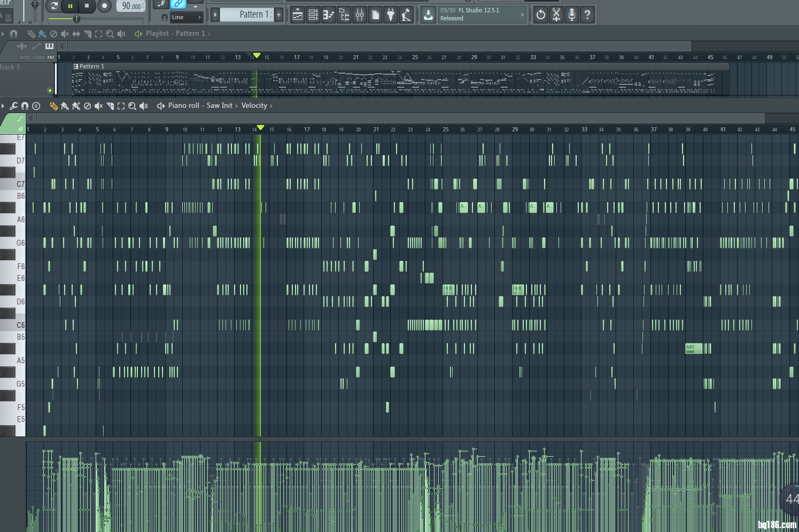
Task: Arm the record button
Action: coord(105,6)
